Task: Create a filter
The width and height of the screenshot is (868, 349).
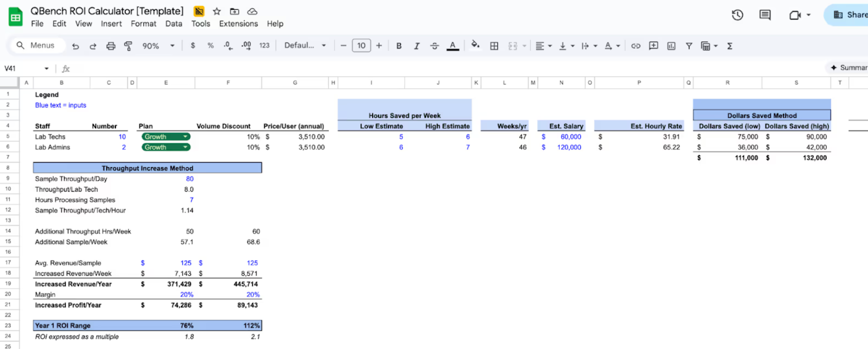Action: (x=689, y=46)
